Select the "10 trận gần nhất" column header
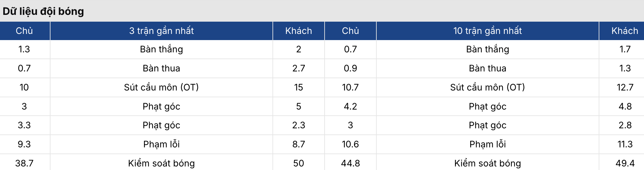Viewport: 644px width, 170px height. point(487,31)
